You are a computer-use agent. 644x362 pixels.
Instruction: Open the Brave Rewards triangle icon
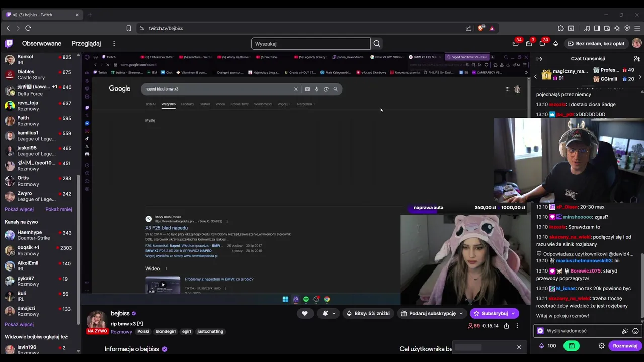click(492, 28)
